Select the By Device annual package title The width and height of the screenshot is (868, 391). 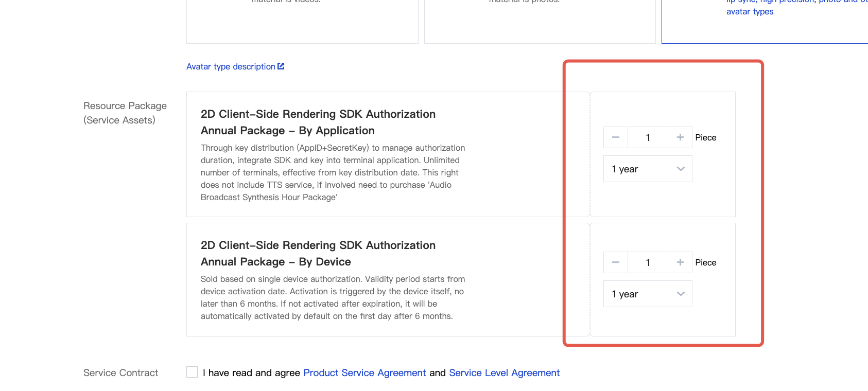coord(318,254)
